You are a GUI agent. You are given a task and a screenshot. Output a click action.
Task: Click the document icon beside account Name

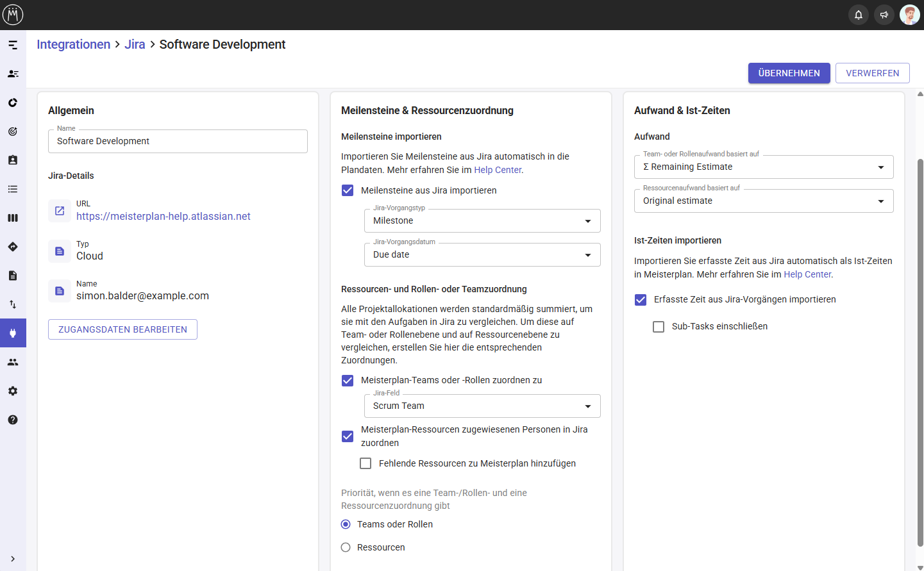pyautogui.click(x=60, y=291)
